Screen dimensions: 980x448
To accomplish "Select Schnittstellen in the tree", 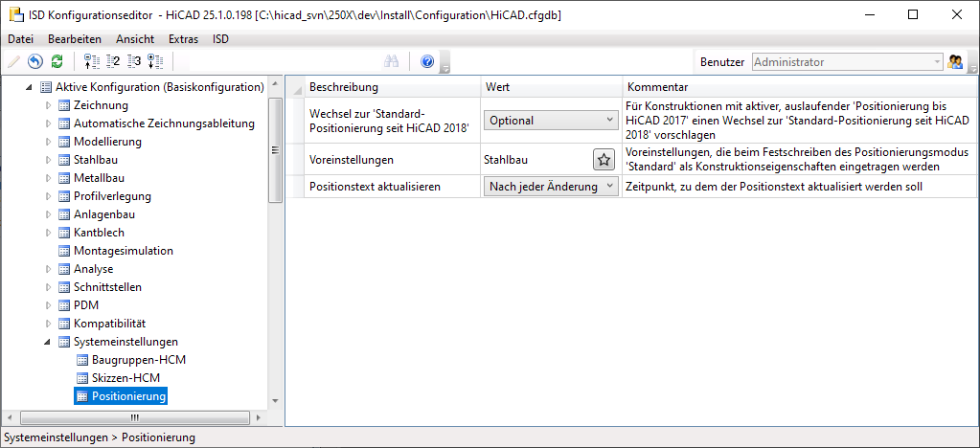I will coord(107,287).
